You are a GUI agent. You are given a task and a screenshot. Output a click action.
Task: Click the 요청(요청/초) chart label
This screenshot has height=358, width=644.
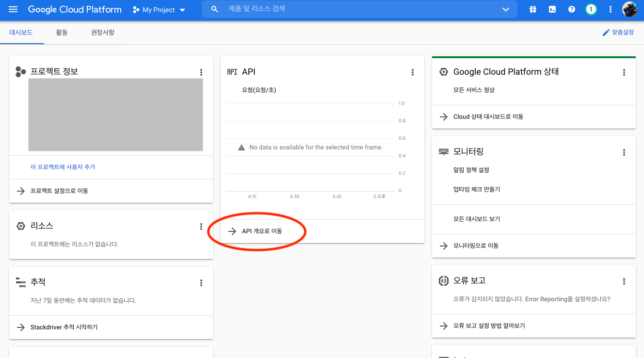[x=259, y=90]
